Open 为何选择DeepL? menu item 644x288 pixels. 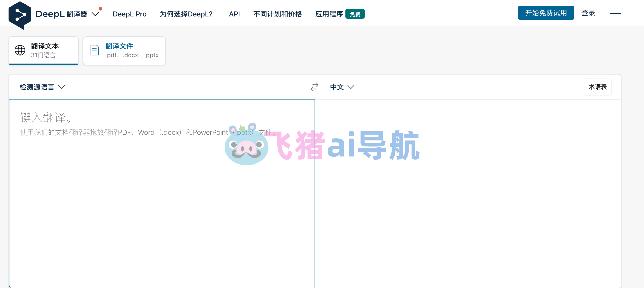pos(186,14)
